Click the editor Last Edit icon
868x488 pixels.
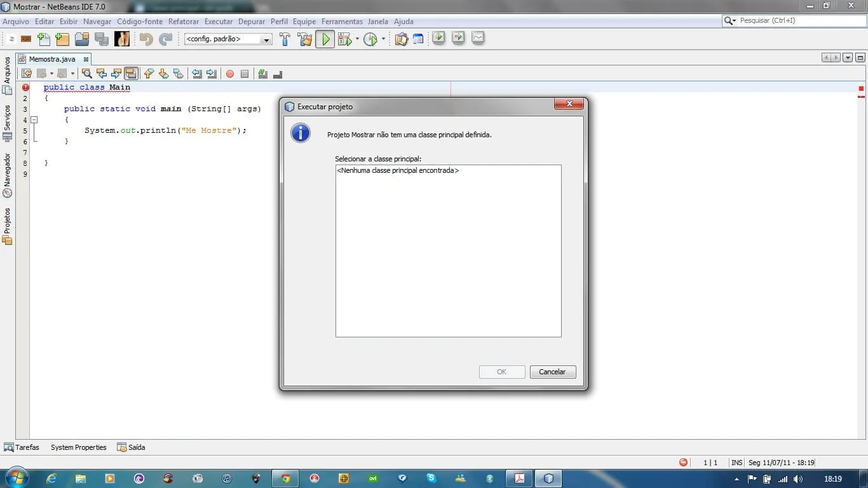click(27, 74)
